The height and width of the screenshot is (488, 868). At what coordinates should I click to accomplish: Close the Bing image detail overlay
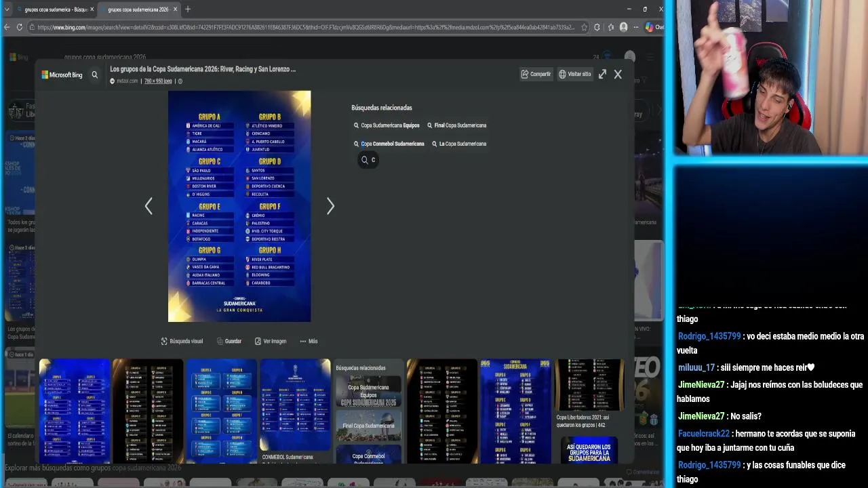(618, 75)
